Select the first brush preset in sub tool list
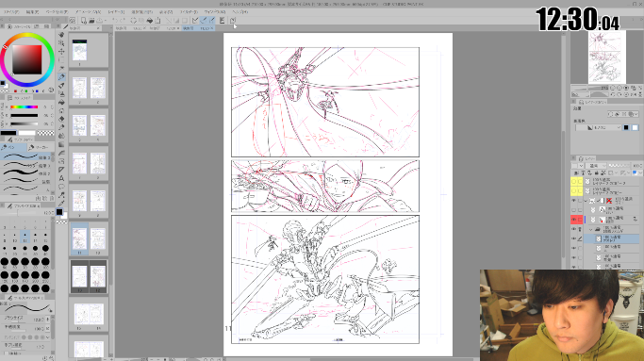 pos(25,156)
